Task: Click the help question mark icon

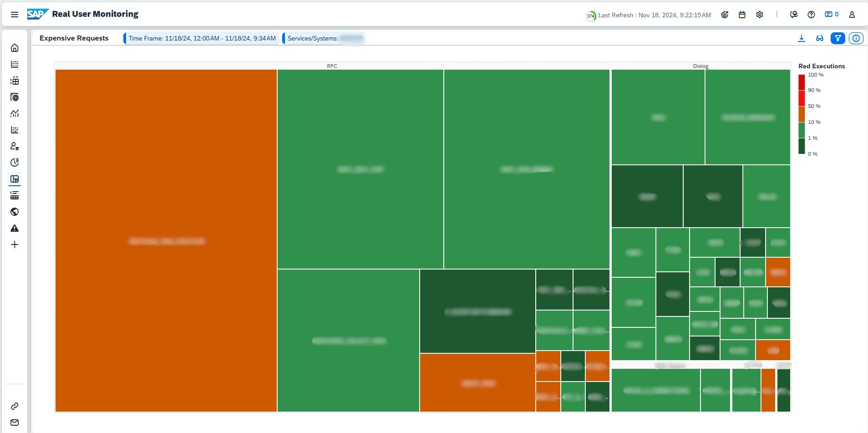Action: pyautogui.click(x=811, y=15)
